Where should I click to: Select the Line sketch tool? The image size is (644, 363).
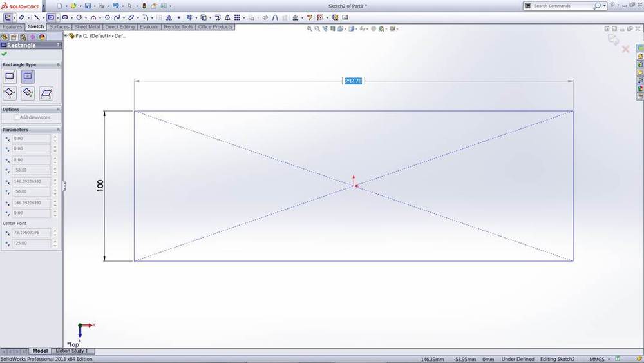point(36,17)
